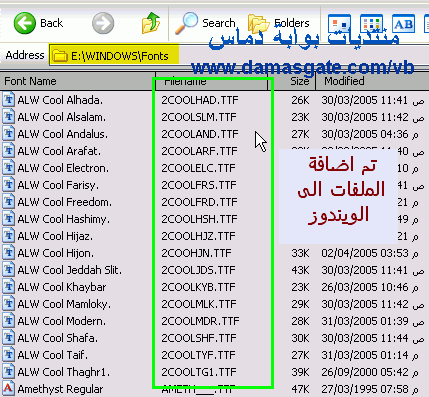Select Amethyst Regular red A icon
The height and width of the screenshot is (397, 429).
click(x=9, y=389)
